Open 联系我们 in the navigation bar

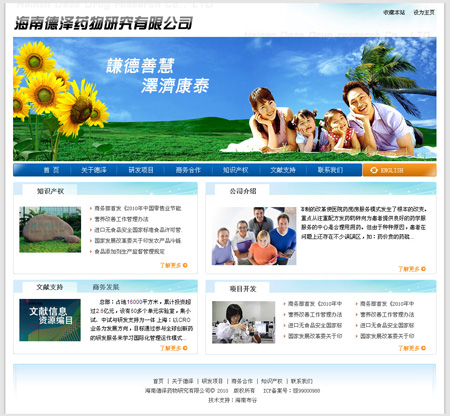(330, 170)
